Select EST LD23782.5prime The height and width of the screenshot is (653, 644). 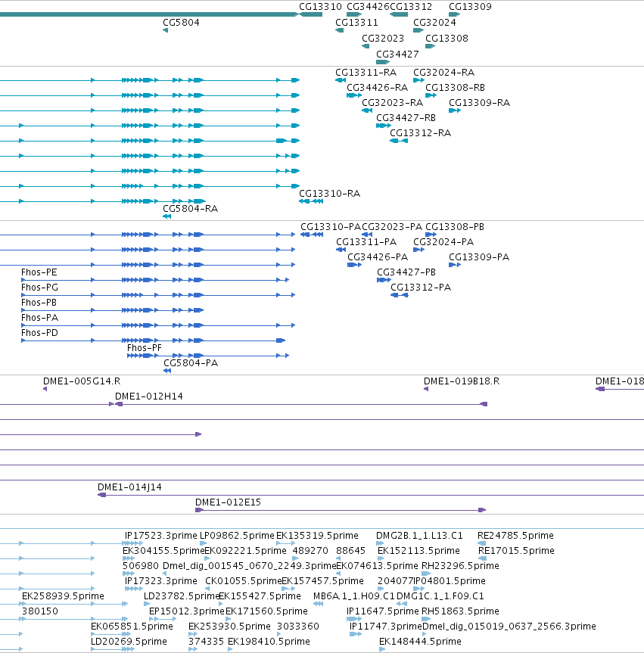[181, 596]
